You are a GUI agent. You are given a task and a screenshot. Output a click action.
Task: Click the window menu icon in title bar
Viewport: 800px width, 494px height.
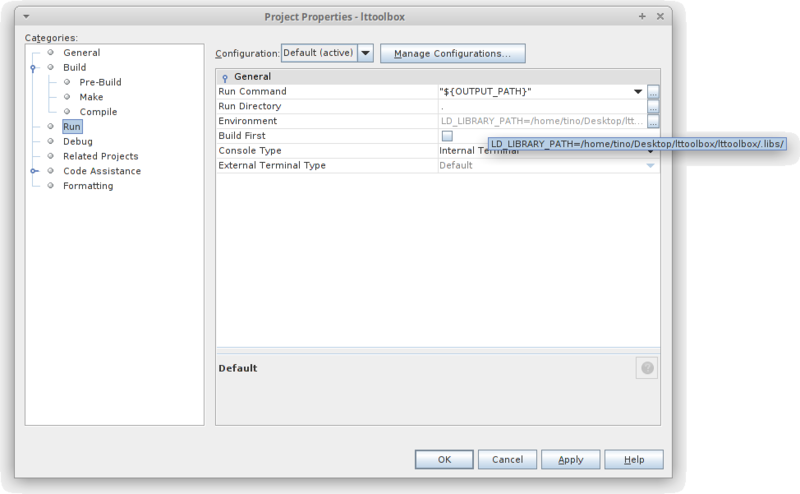[28, 17]
